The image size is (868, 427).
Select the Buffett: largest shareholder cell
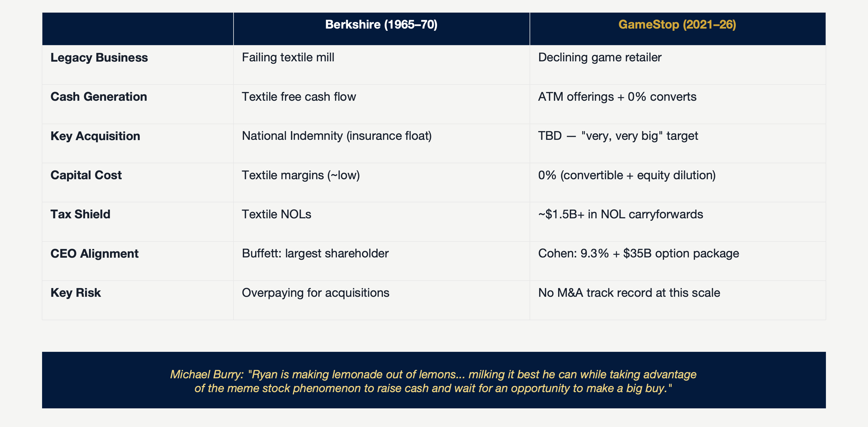coord(315,253)
